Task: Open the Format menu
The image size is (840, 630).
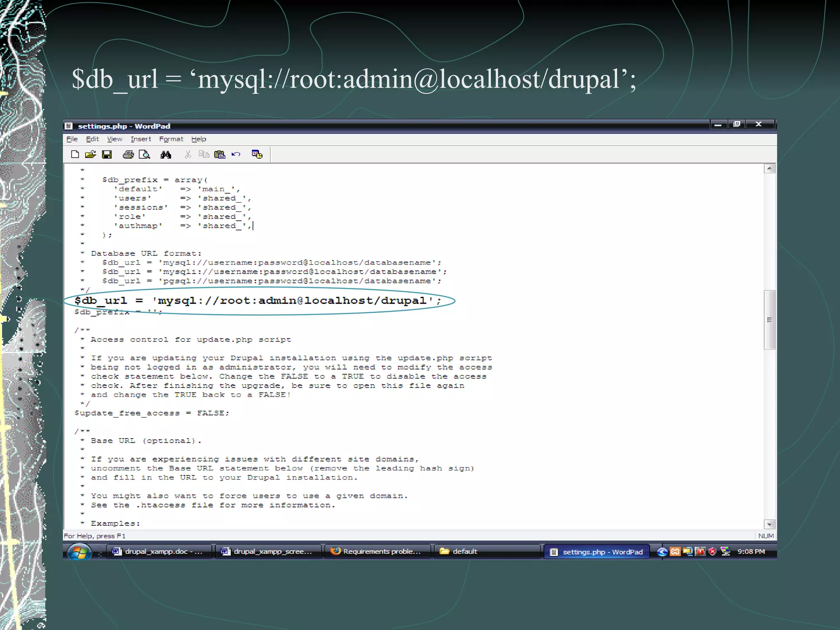Action: [x=171, y=139]
